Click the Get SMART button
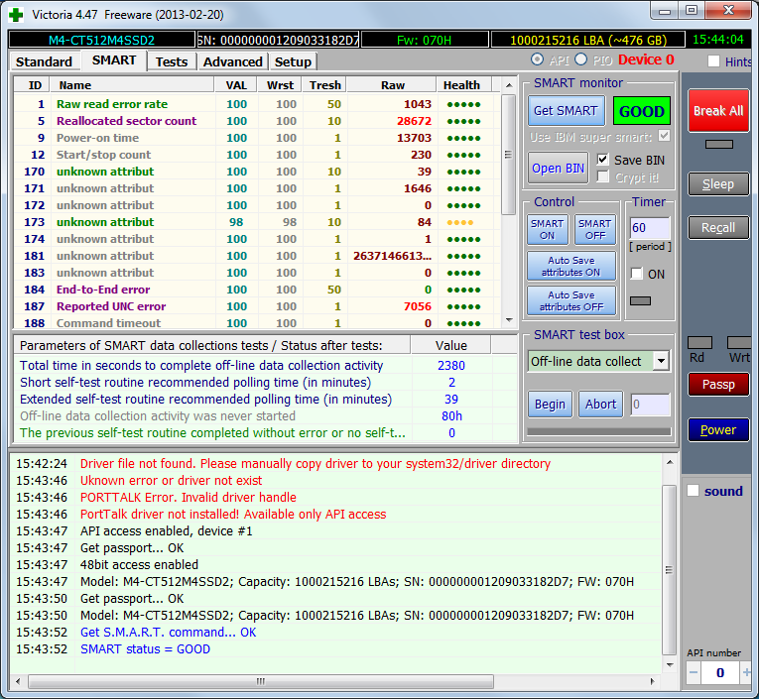Screen dimensions: 759x700 pyautogui.click(x=566, y=111)
